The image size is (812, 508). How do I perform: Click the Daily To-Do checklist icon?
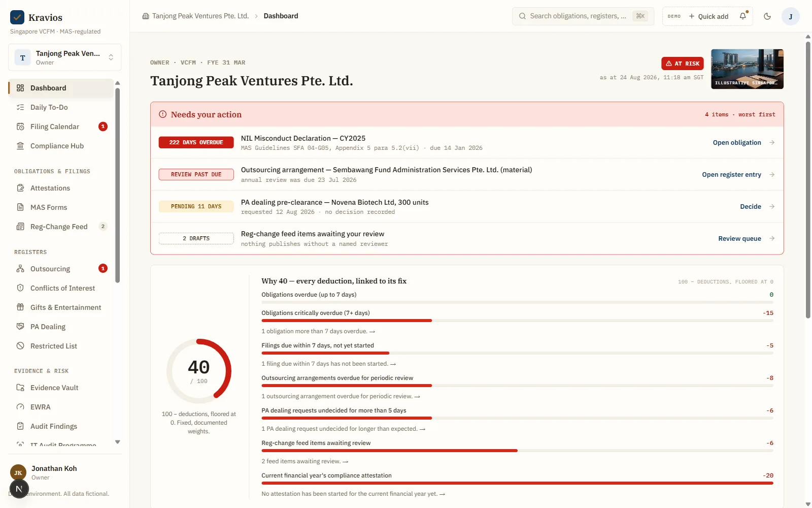[20, 107]
